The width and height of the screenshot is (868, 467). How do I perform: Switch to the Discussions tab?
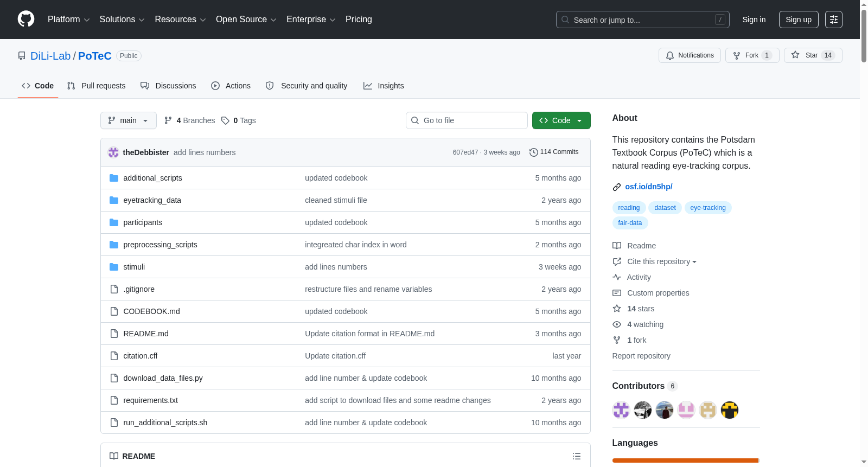tap(168, 86)
